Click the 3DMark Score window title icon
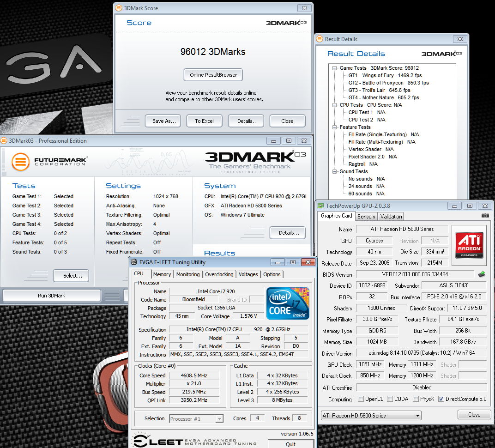The image size is (495, 448). pos(119,8)
